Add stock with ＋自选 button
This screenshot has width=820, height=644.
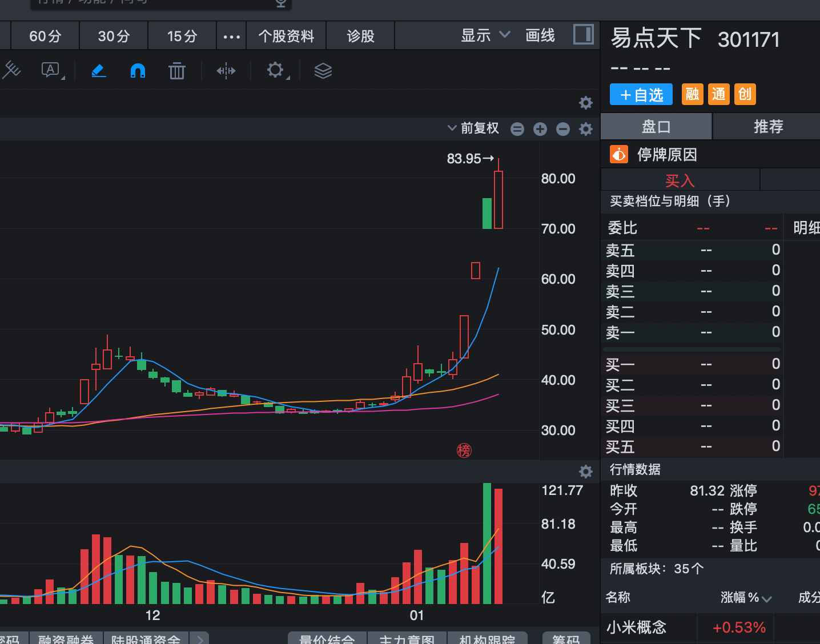641,94
